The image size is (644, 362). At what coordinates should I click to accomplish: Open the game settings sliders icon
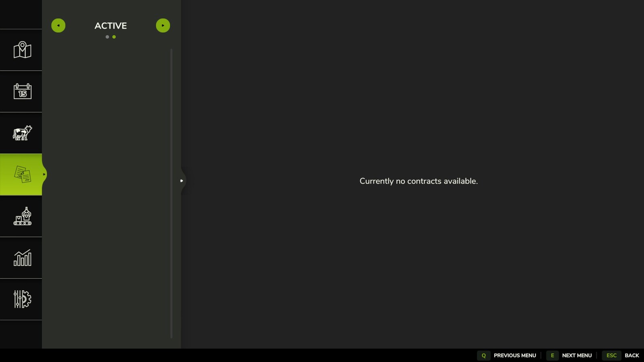pyautogui.click(x=22, y=299)
